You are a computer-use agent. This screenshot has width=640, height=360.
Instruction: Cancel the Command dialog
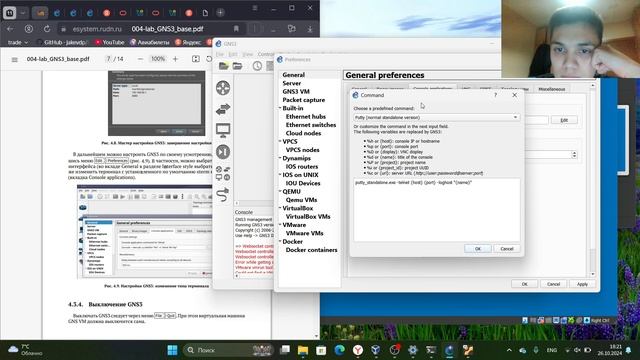pos(507,249)
